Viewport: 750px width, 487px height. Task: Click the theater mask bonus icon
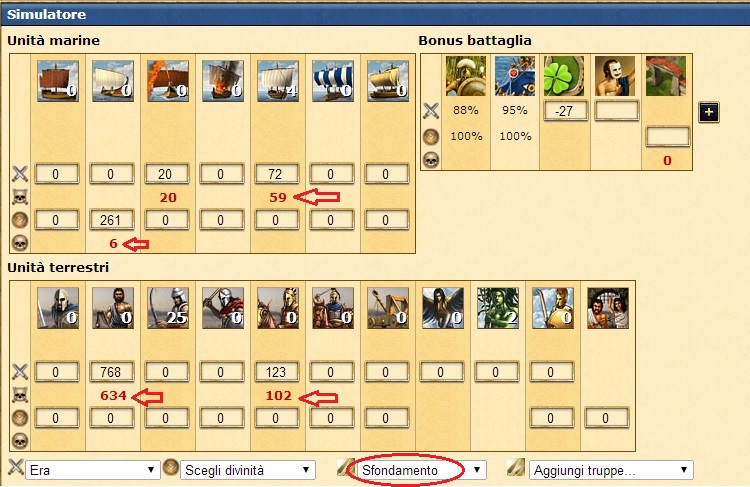615,76
